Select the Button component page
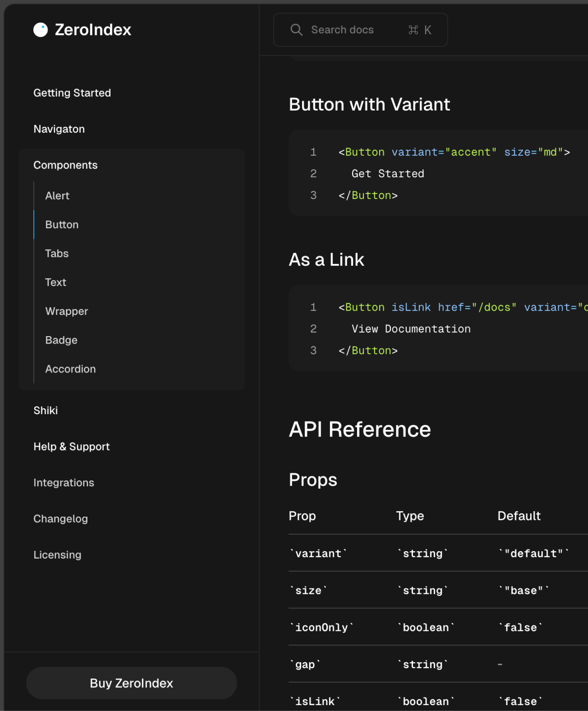This screenshot has height=711, width=588. (62, 225)
